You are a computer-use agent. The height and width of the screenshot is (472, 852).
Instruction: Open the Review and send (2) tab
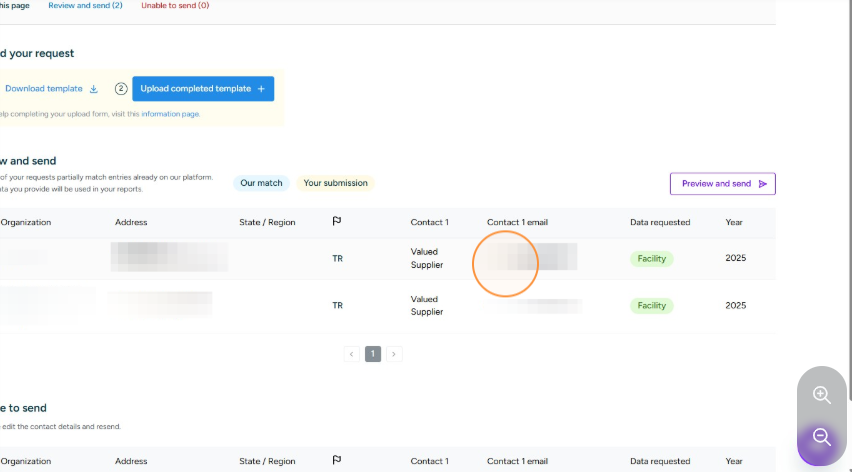85,5
